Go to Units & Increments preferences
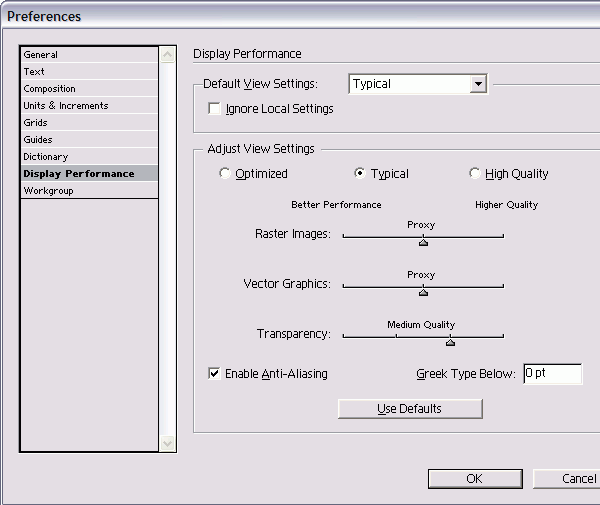 [x=66, y=106]
